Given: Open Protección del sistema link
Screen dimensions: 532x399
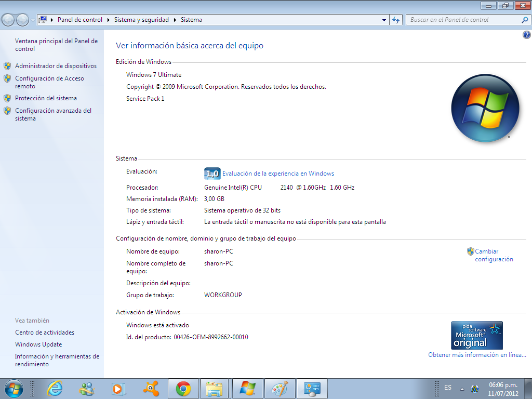Looking at the screenshot, I should [46, 98].
